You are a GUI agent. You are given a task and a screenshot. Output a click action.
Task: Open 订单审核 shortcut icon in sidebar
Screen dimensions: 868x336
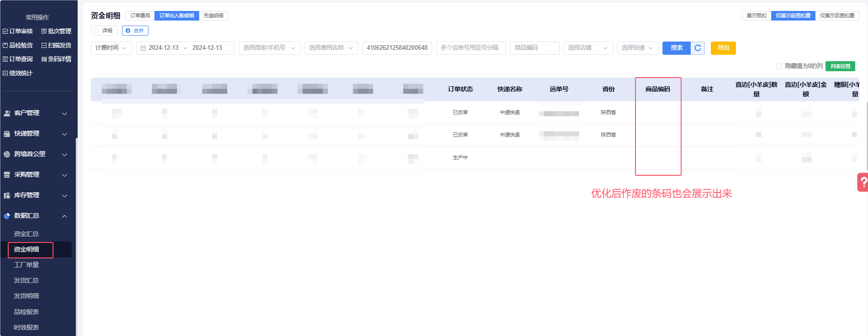[5, 31]
